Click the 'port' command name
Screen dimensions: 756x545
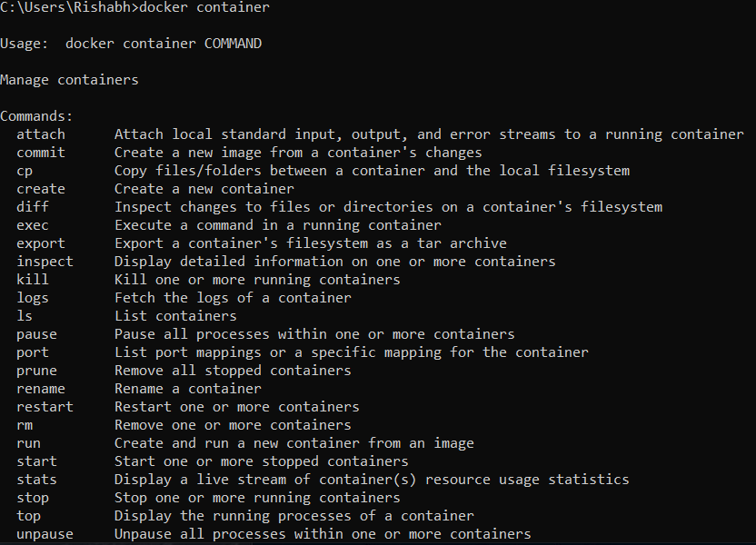33,352
